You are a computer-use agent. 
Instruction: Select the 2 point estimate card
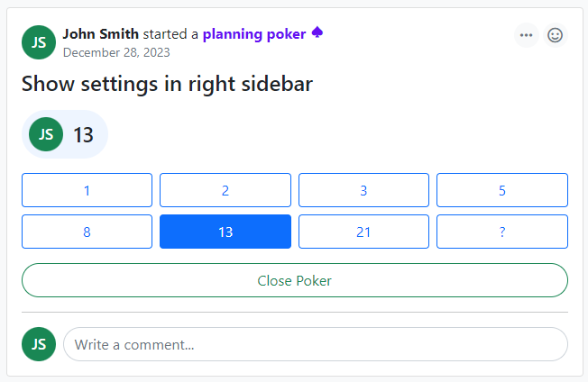click(x=225, y=190)
